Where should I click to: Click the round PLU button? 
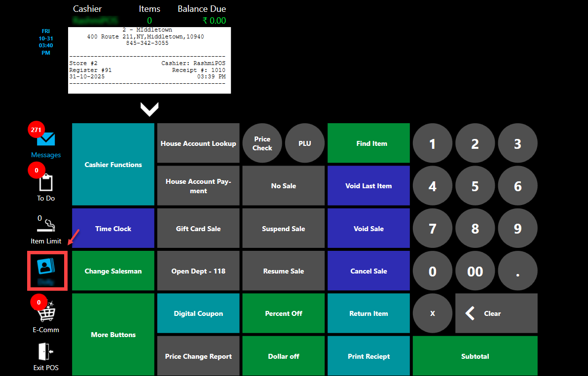[x=305, y=143]
